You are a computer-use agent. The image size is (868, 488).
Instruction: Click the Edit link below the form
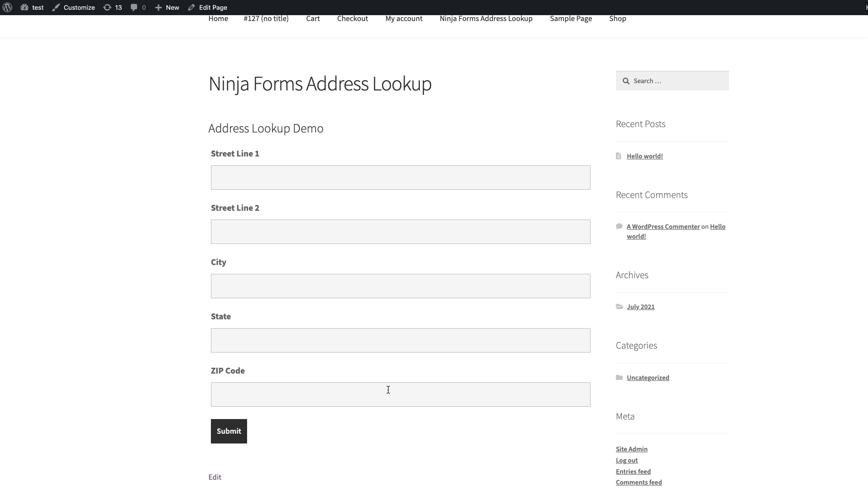pos(215,477)
